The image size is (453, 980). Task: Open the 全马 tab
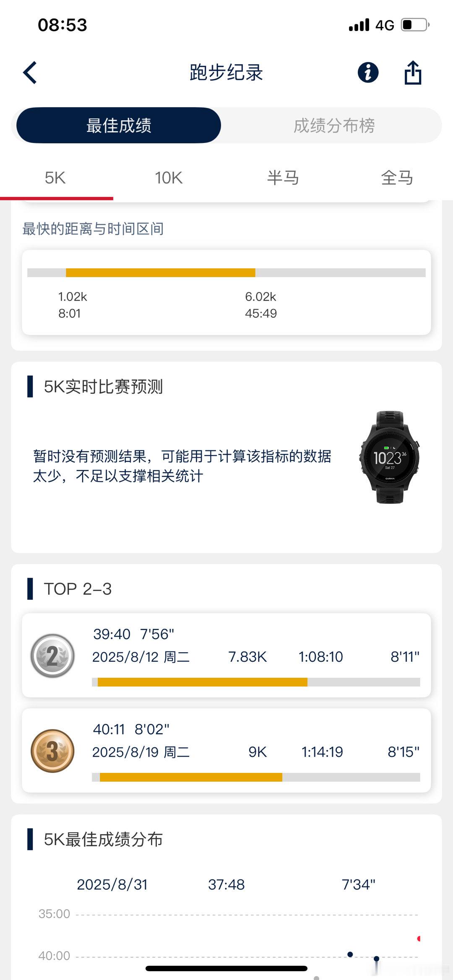point(397,178)
